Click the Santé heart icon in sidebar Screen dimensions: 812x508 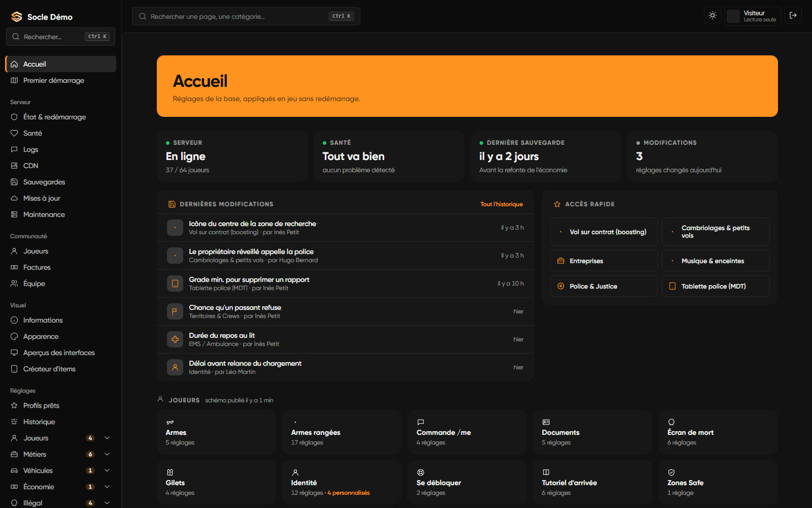pyautogui.click(x=14, y=133)
